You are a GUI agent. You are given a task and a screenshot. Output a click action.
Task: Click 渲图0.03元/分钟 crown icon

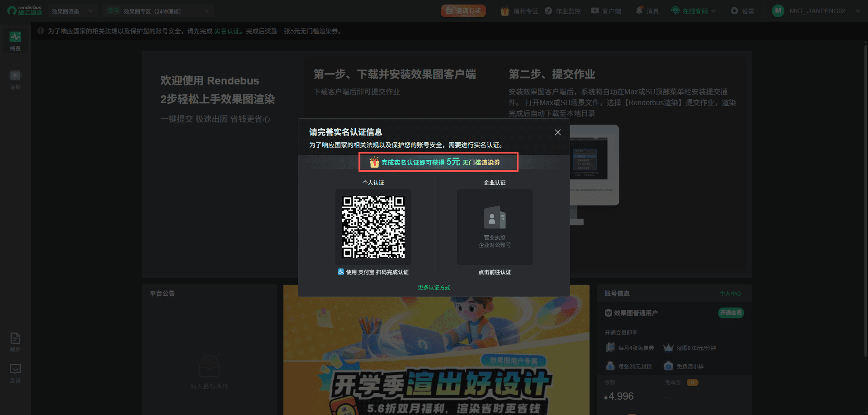point(668,348)
